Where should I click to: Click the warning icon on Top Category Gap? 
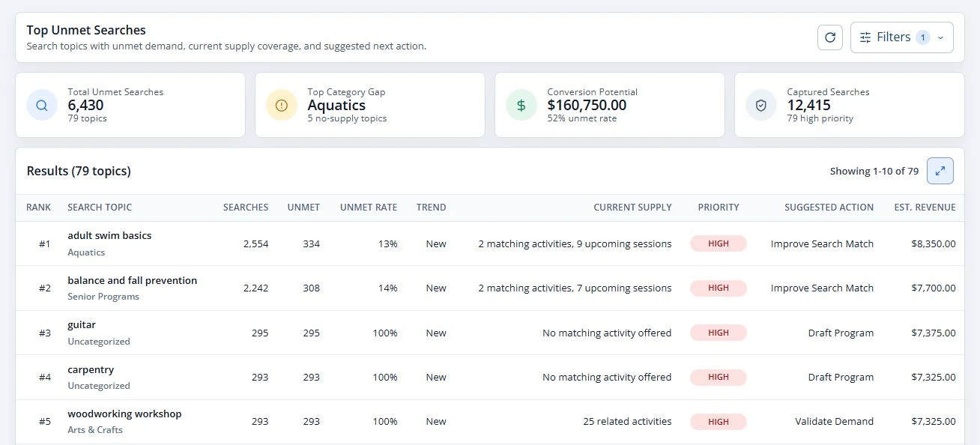(x=282, y=106)
